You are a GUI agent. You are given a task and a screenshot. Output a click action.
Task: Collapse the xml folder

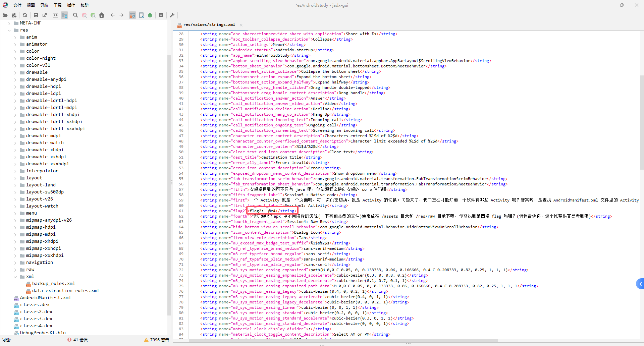[15, 277]
